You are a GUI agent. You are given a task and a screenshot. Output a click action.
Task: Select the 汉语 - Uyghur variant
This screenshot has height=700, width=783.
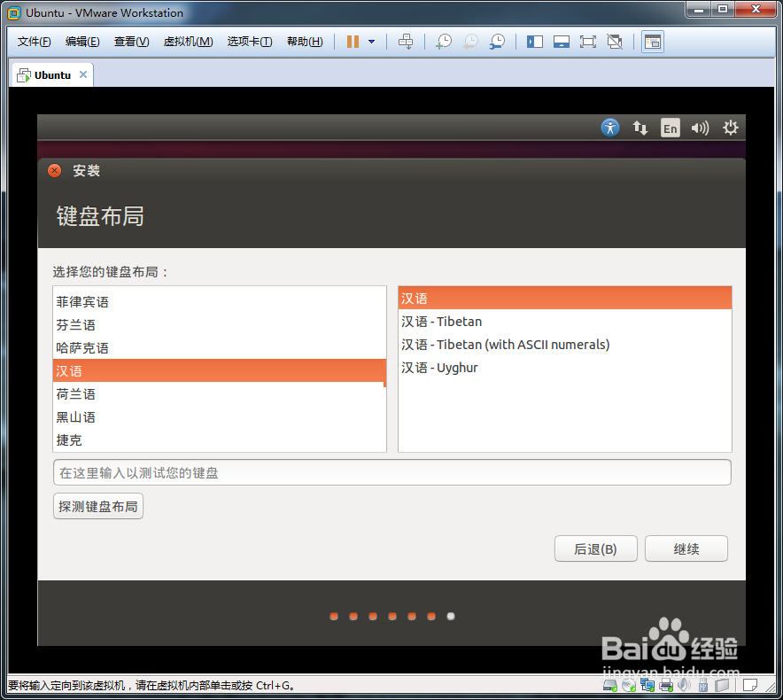click(565, 367)
